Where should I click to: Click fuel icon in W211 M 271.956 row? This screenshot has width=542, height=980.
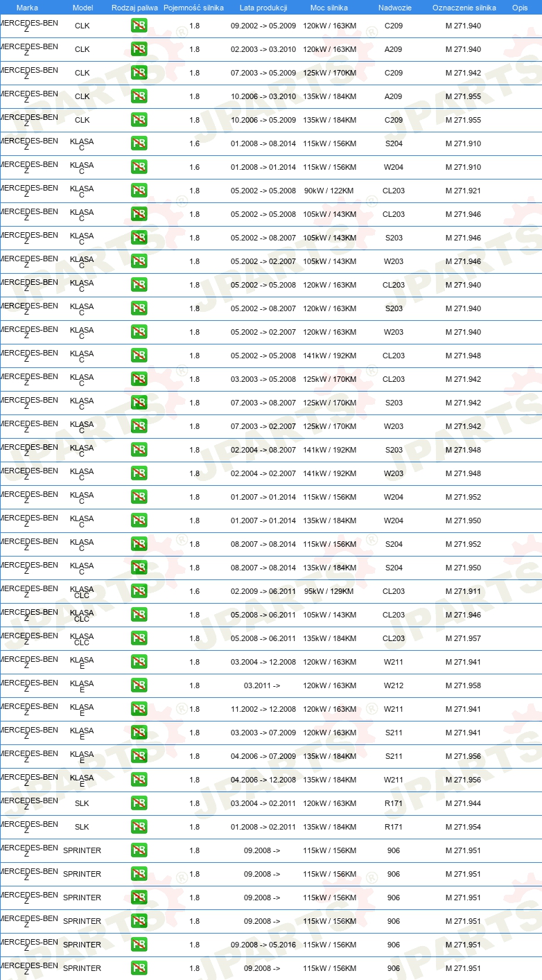(x=139, y=780)
